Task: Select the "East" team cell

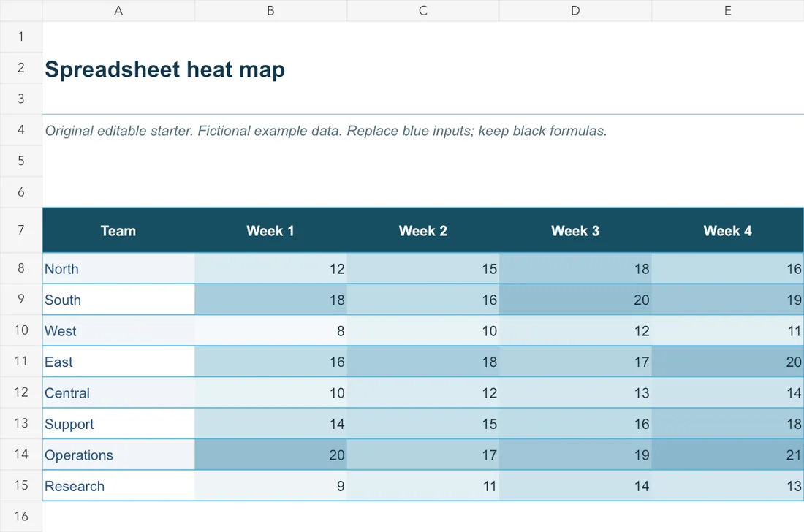Action: click(x=118, y=362)
